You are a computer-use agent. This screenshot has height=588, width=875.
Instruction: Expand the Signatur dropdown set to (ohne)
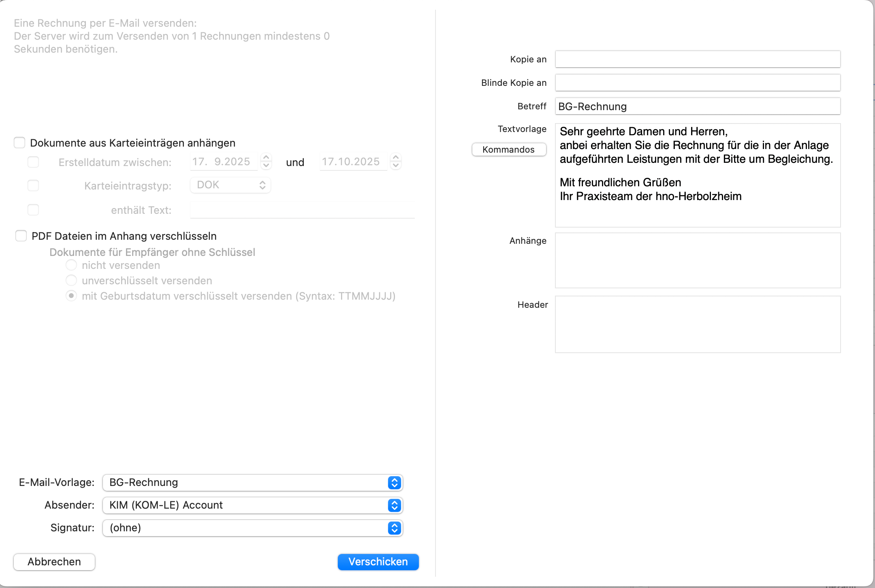[252, 528]
